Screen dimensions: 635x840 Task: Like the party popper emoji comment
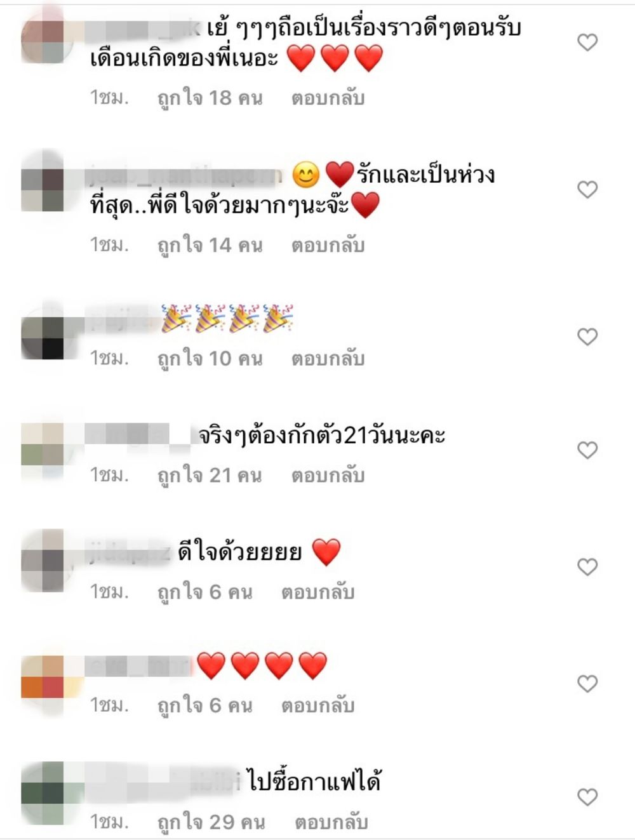click(587, 337)
